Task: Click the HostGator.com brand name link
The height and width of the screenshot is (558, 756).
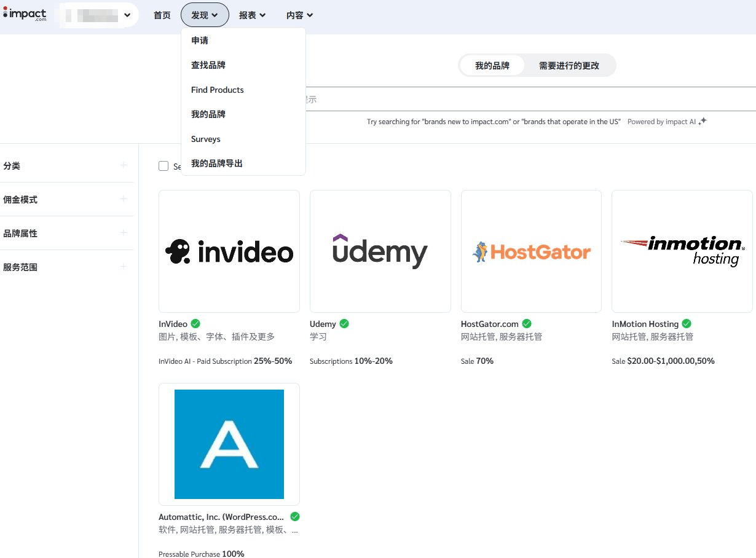Action: click(490, 324)
